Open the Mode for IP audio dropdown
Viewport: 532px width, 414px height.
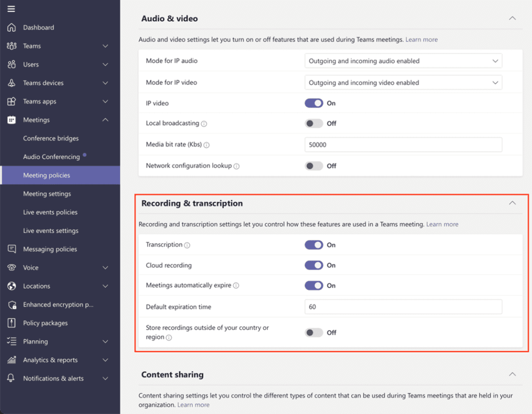(x=403, y=61)
